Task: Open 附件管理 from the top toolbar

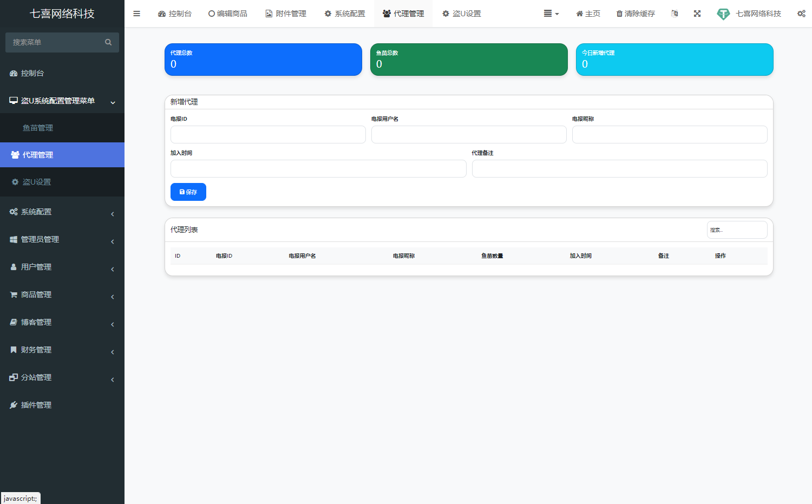Action: (x=285, y=14)
